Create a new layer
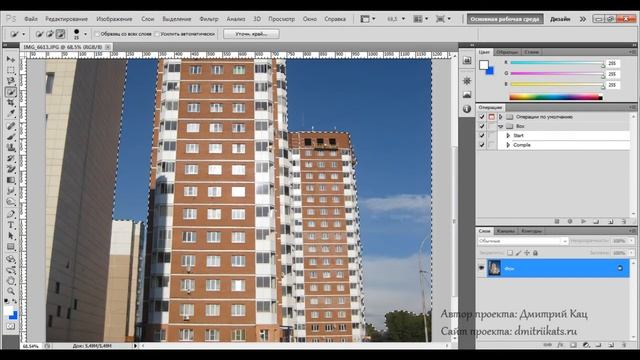Image resolution: width=640 pixels, height=360 pixels. pos(611,345)
